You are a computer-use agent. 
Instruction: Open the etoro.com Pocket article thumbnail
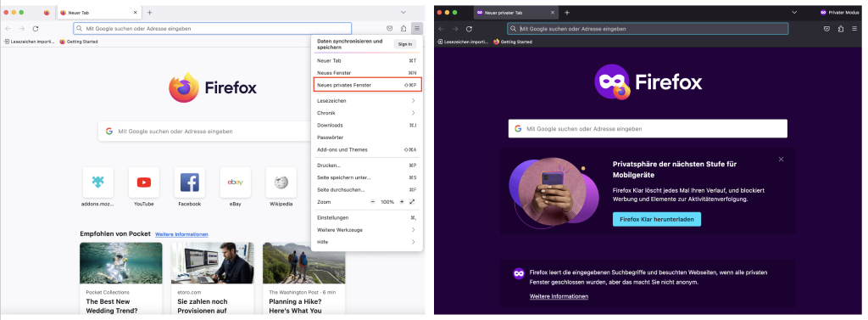coord(213,263)
